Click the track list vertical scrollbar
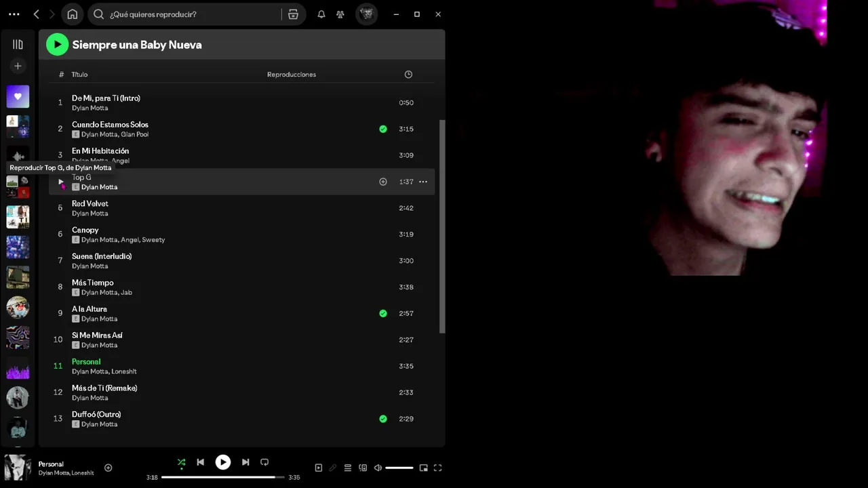The width and height of the screenshot is (868, 488). click(x=442, y=226)
